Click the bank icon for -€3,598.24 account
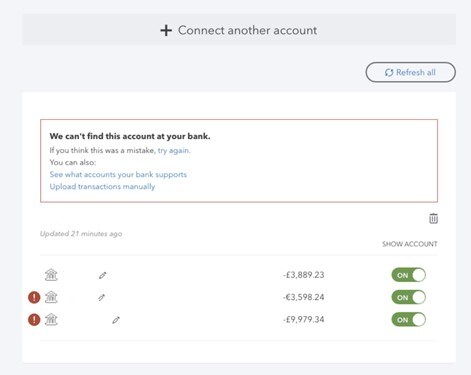Image resolution: width=471 pixels, height=375 pixels. pos(51,297)
